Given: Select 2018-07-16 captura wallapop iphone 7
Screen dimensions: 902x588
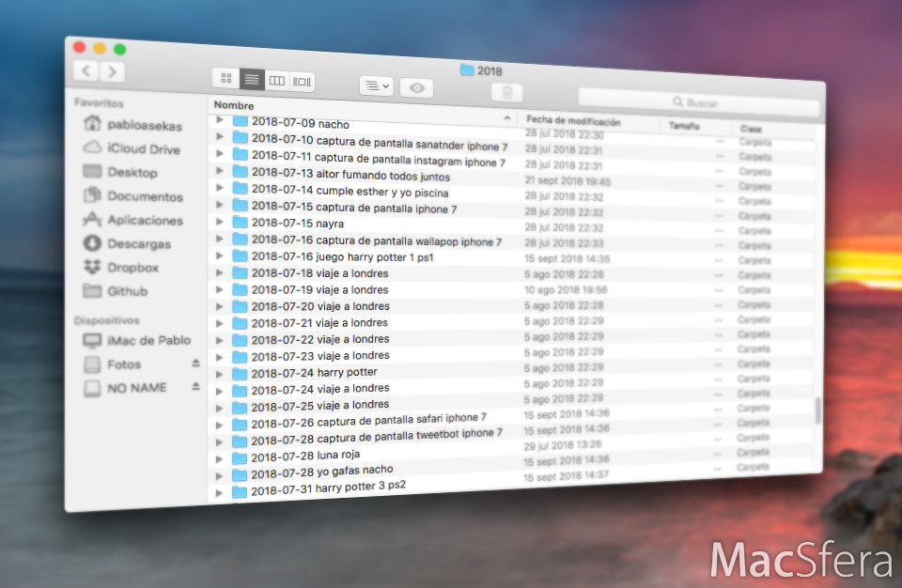Looking at the screenshot, I should pyautogui.click(x=376, y=240).
